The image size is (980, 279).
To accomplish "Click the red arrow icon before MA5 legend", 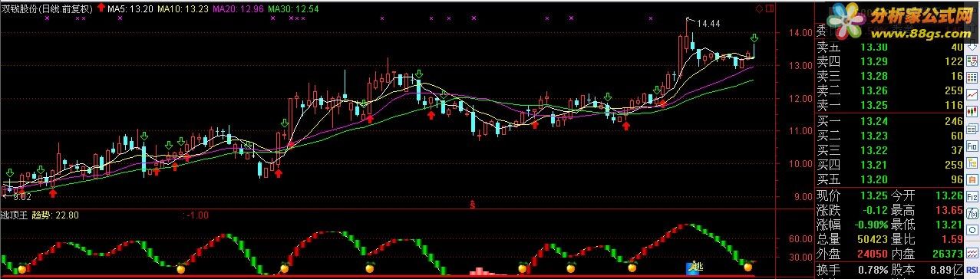I will [x=101, y=8].
